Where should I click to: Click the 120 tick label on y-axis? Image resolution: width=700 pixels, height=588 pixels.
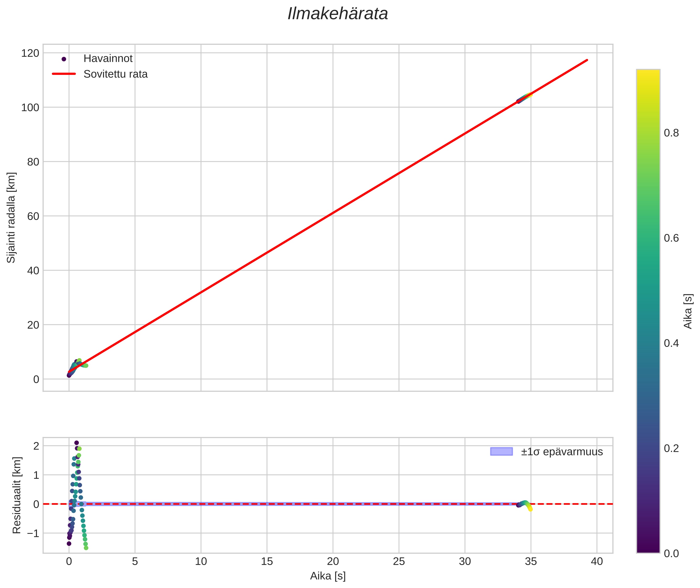tap(30, 53)
